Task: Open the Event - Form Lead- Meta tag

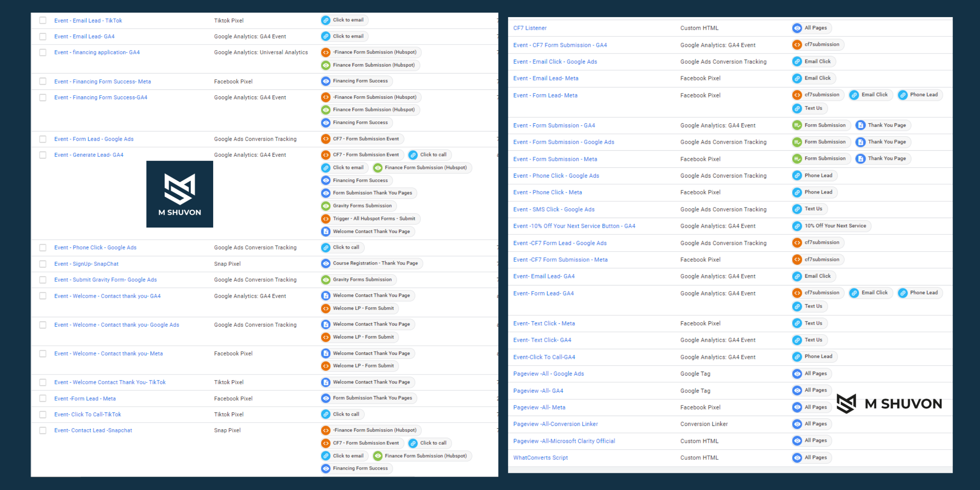Action: point(545,95)
